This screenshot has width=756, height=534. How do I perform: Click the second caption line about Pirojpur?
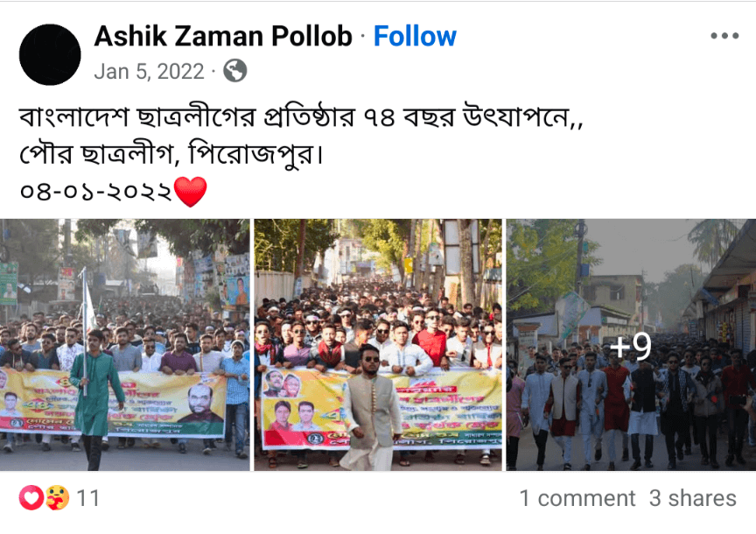click(x=171, y=154)
